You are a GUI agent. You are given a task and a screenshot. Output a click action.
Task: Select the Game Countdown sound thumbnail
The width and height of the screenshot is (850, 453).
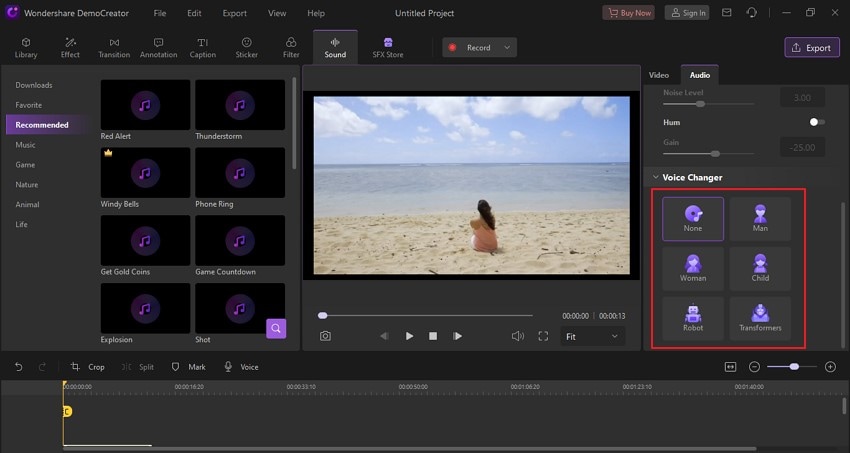click(x=240, y=240)
